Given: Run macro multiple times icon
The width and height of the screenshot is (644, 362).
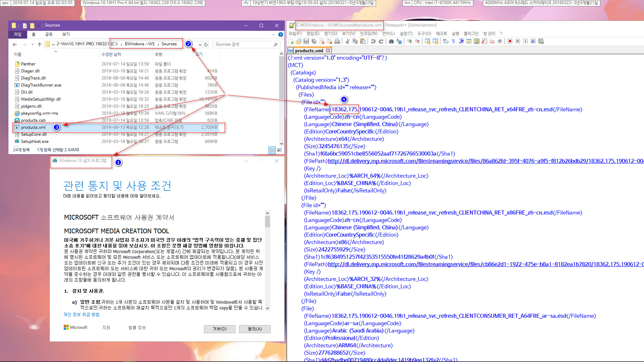Looking at the screenshot, I should click(533, 41).
